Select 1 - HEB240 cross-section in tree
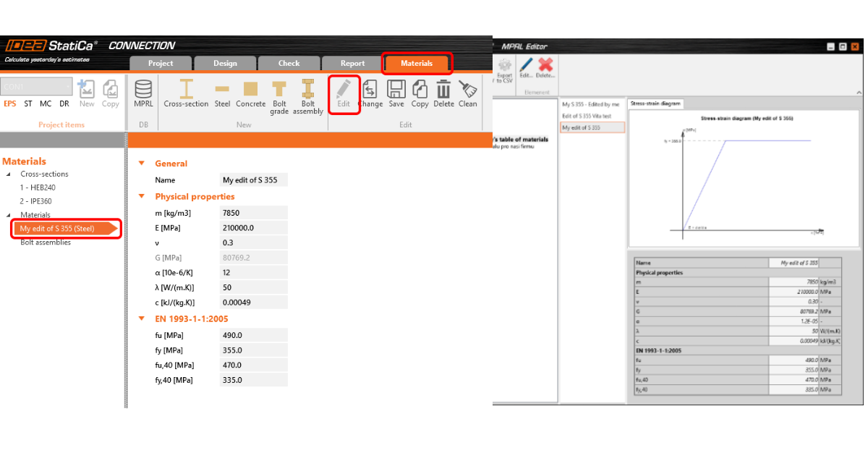This screenshot has width=868, height=456. (38, 187)
